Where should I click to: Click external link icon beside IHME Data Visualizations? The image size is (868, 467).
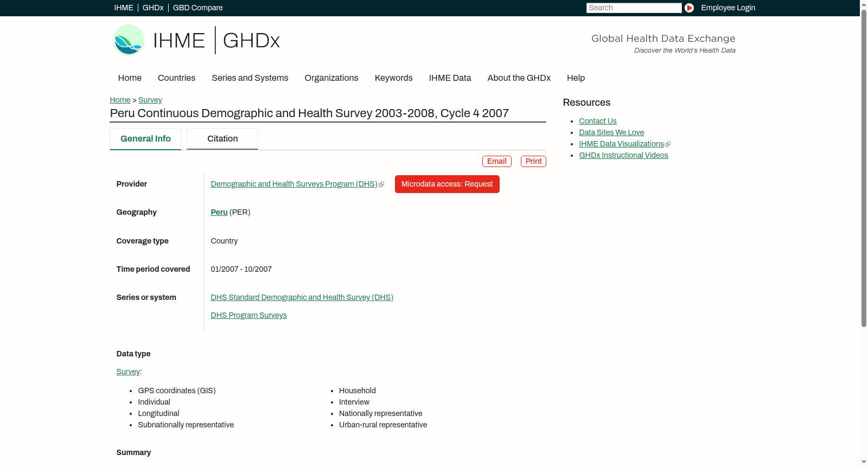point(668,144)
